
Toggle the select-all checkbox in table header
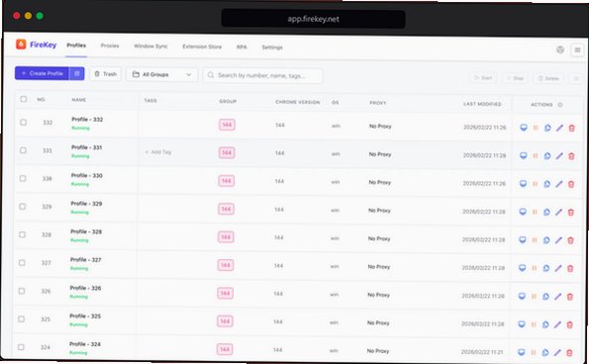click(x=24, y=99)
